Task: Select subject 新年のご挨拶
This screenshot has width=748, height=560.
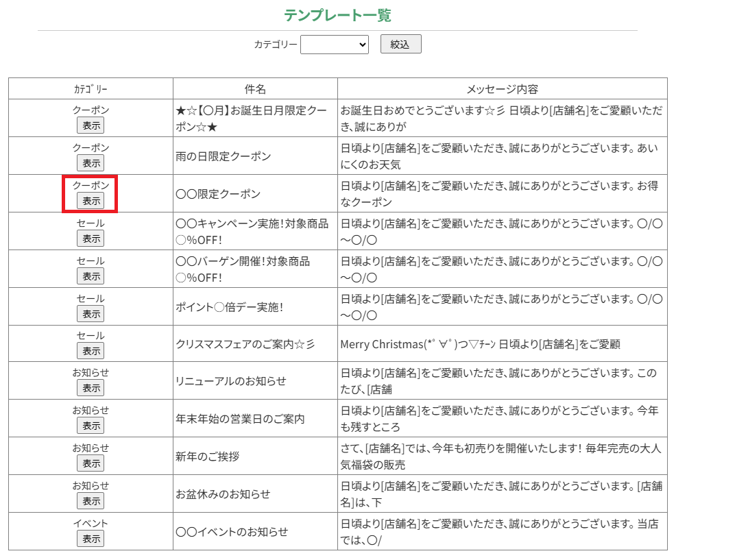Action: (x=208, y=456)
